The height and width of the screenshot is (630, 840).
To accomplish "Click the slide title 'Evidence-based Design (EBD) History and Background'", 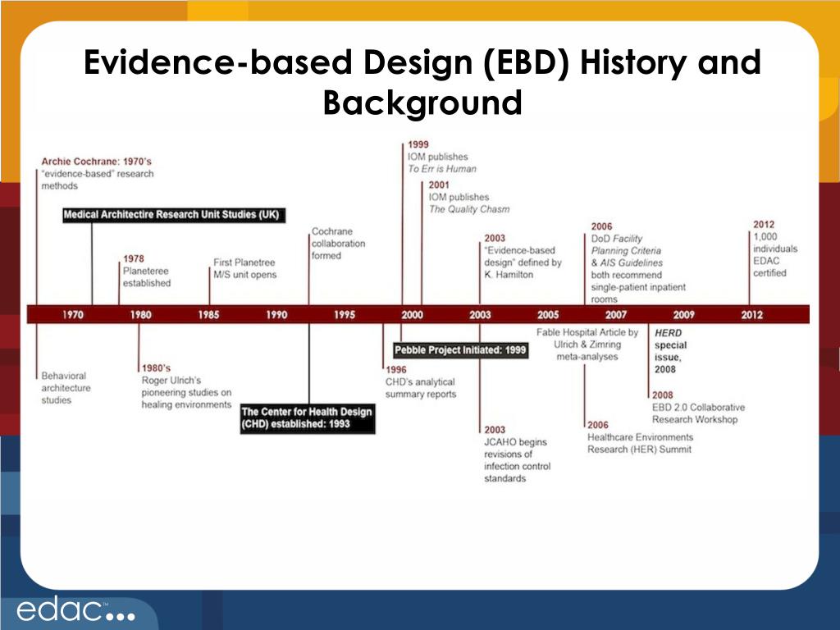I will click(x=422, y=82).
